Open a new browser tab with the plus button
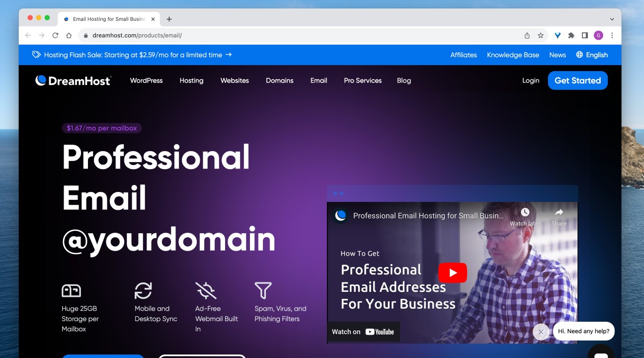644x358 pixels. (169, 18)
